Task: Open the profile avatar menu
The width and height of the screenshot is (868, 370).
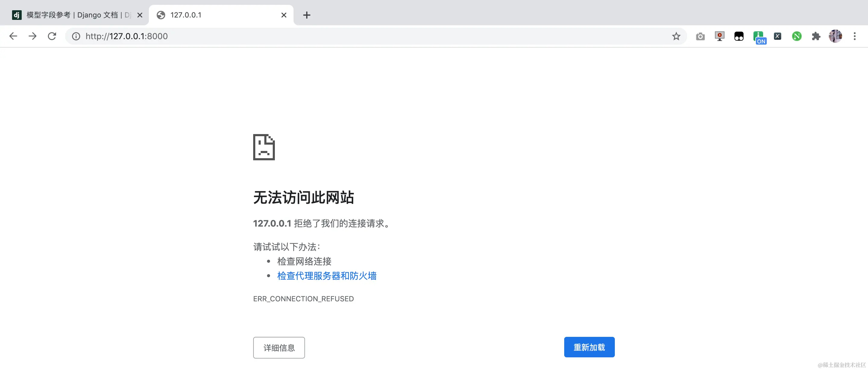Action: click(835, 36)
